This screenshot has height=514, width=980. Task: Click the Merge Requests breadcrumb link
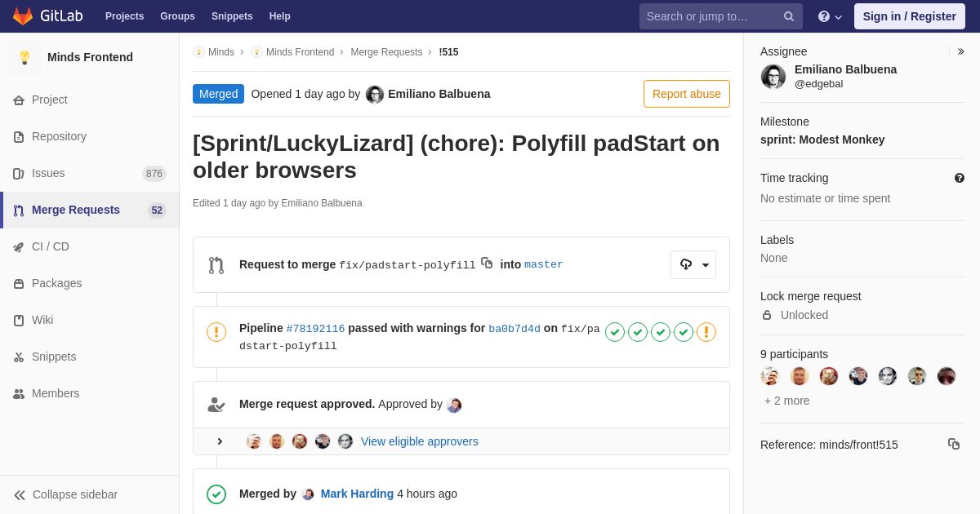tap(386, 52)
